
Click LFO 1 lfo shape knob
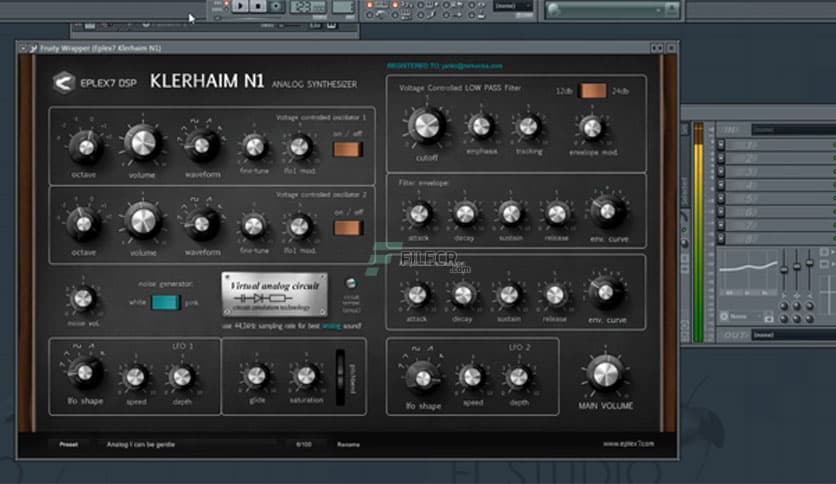pyautogui.click(x=84, y=373)
